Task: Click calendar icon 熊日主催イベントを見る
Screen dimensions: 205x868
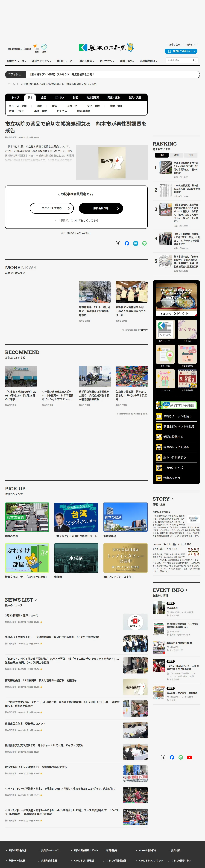Action: tap(159, 427)
